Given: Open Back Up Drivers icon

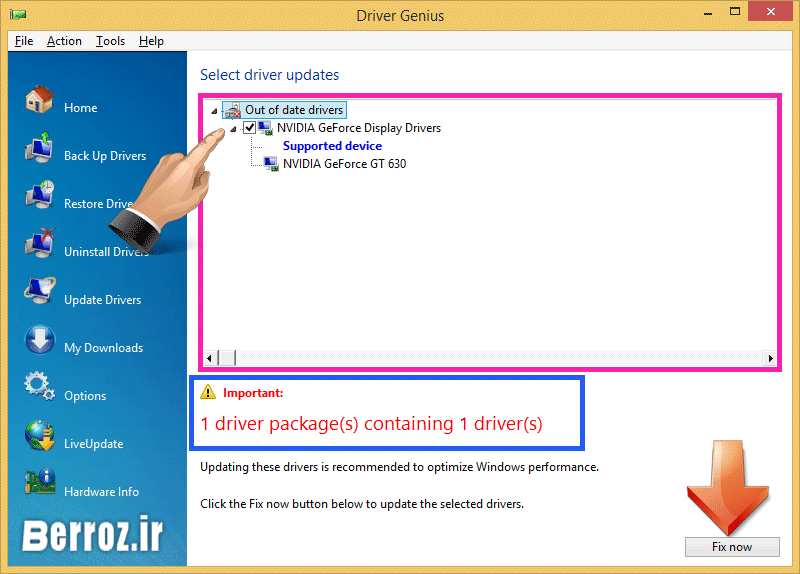Looking at the screenshot, I should (39, 149).
